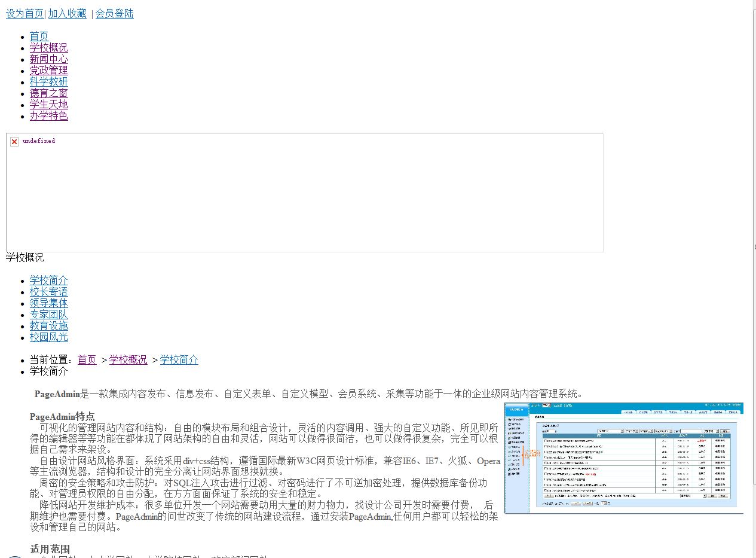Click 学校概况 in the breadcrumb path
The image size is (756, 558).
[128, 360]
